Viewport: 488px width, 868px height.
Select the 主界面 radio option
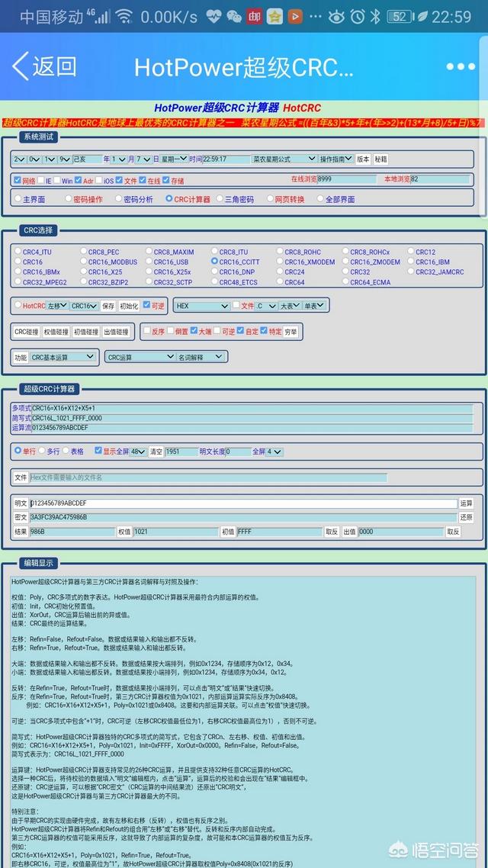(18, 198)
